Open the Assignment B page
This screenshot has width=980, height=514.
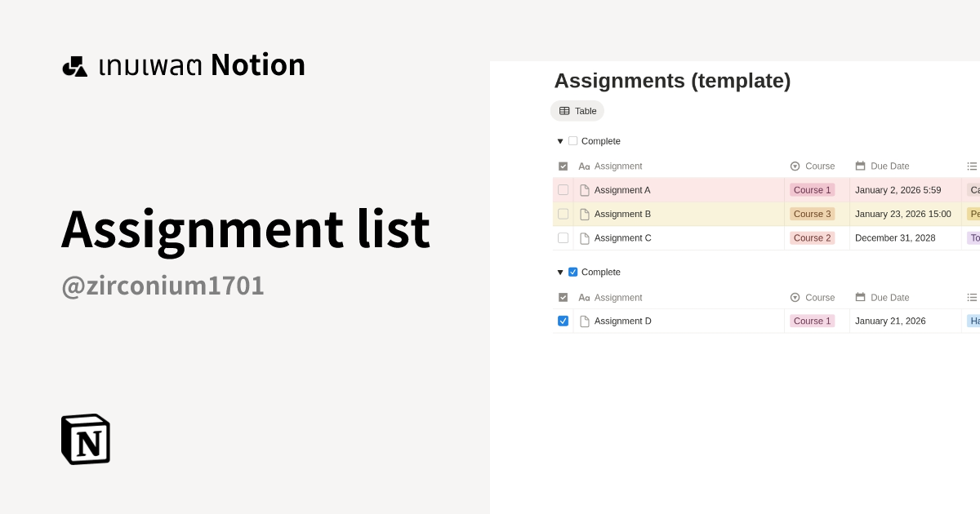click(622, 214)
